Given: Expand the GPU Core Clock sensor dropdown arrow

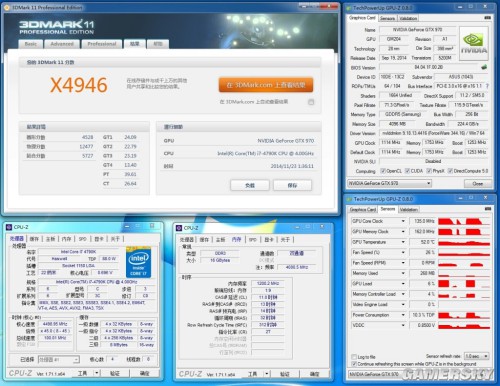Looking at the screenshot, I should coord(403,221).
